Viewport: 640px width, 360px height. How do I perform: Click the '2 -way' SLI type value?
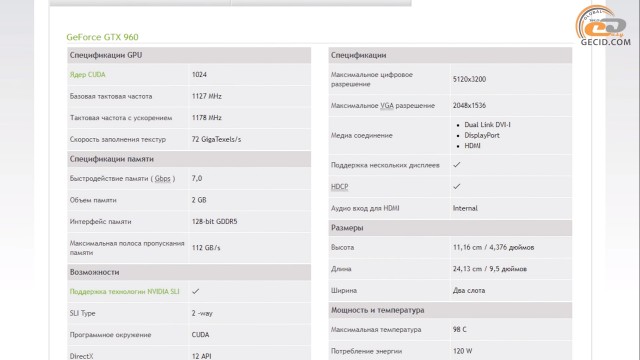(x=202, y=313)
